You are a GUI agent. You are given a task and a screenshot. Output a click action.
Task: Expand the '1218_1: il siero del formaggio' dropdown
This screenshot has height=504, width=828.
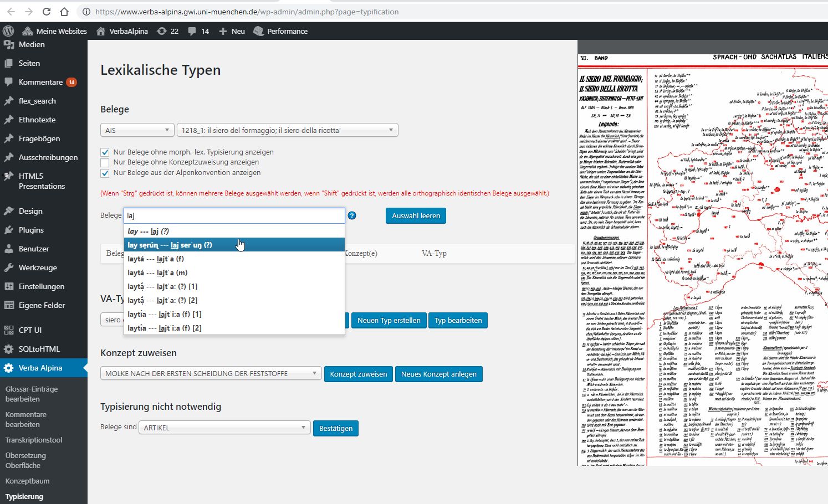tap(287, 130)
